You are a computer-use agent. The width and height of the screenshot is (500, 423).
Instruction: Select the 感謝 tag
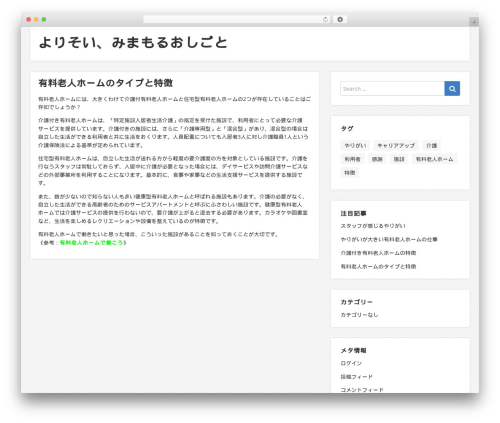(x=377, y=159)
